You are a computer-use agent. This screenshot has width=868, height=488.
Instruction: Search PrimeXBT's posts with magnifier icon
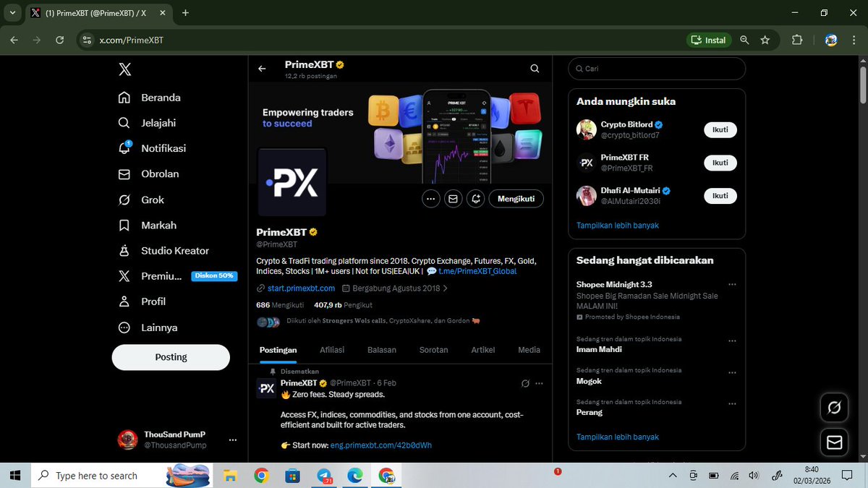tap(535, 69)
